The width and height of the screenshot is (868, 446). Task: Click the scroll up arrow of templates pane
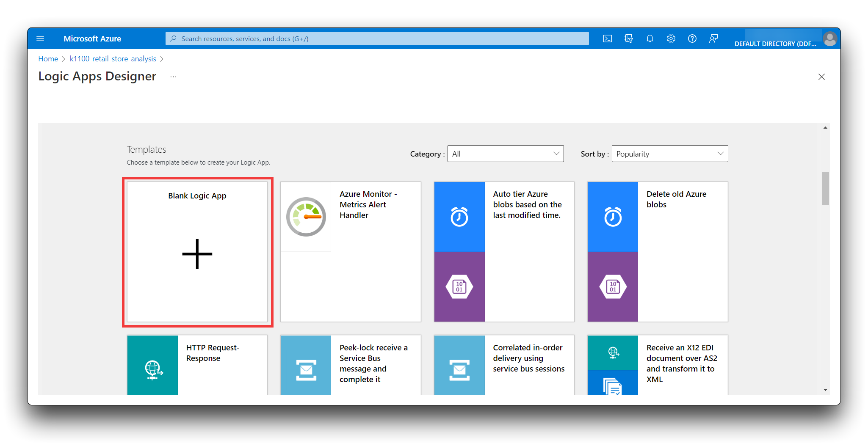[x=825, y=127]
